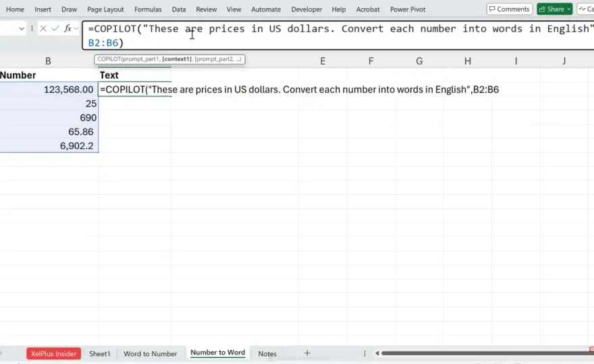Open the Help tab
Screen dimensions: 594x364
click(x=339, y=9)
